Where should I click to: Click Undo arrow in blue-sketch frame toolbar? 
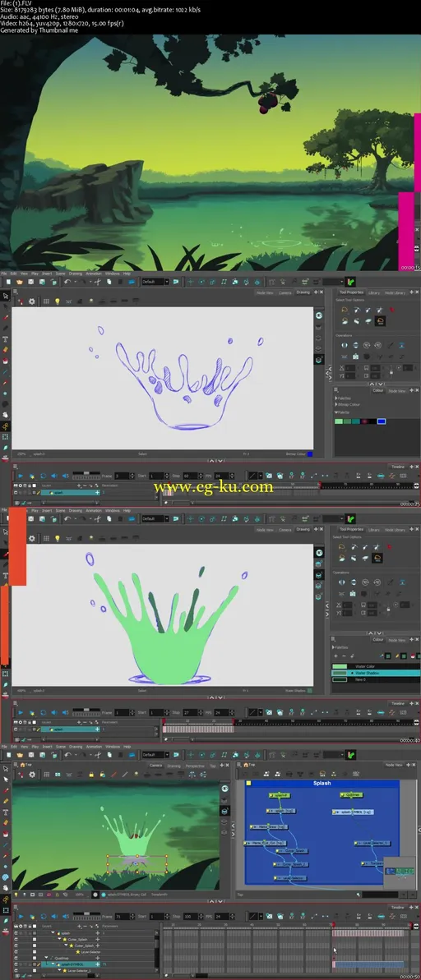tap(67, 282)
